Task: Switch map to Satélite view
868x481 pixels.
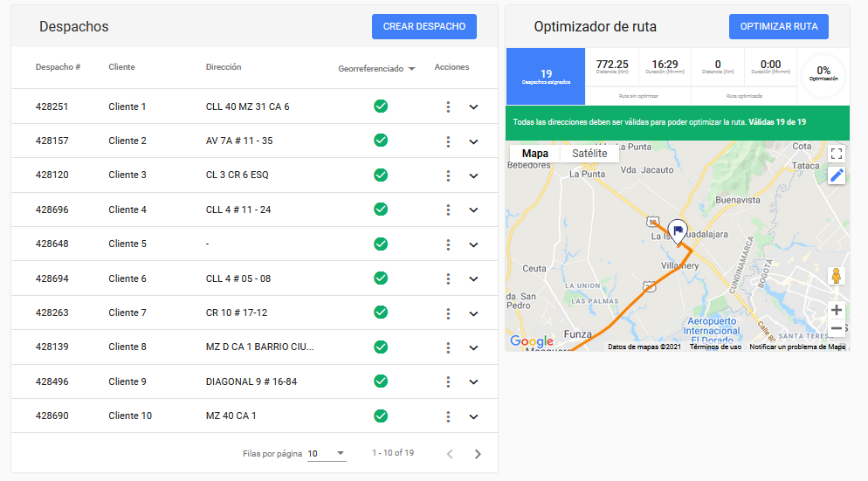Action: (589, 154)
